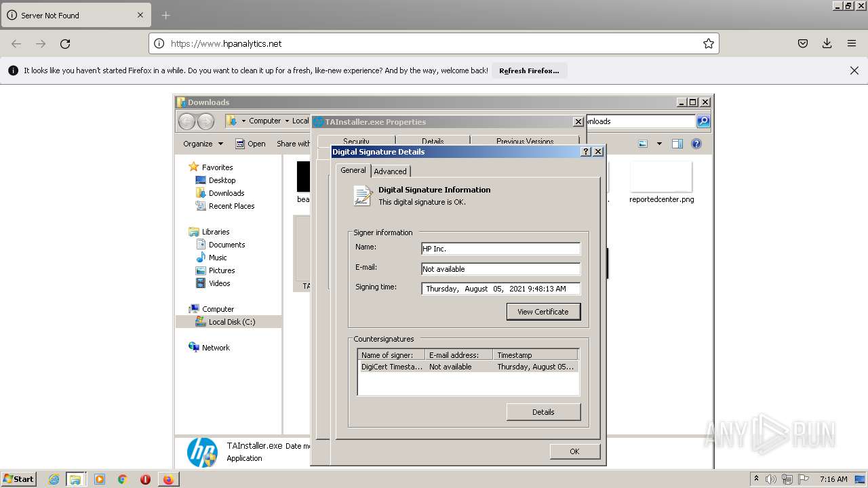Click the site info icon in URL bar
Screen dimensions: 868x488
click(x=159, y=43)
